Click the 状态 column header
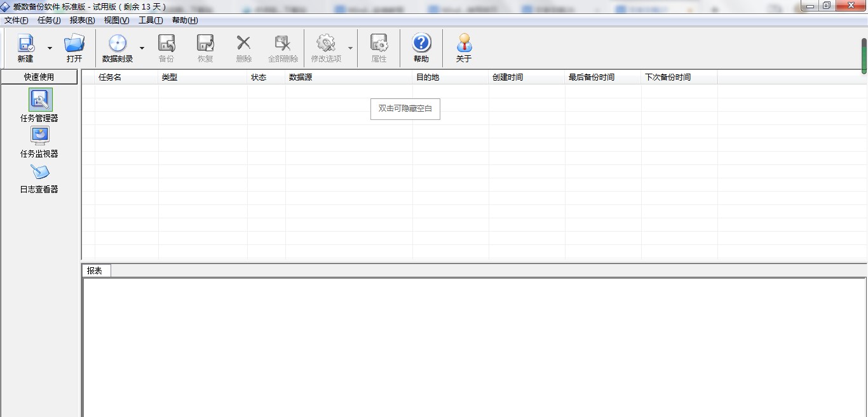 [x=266, y=77]
